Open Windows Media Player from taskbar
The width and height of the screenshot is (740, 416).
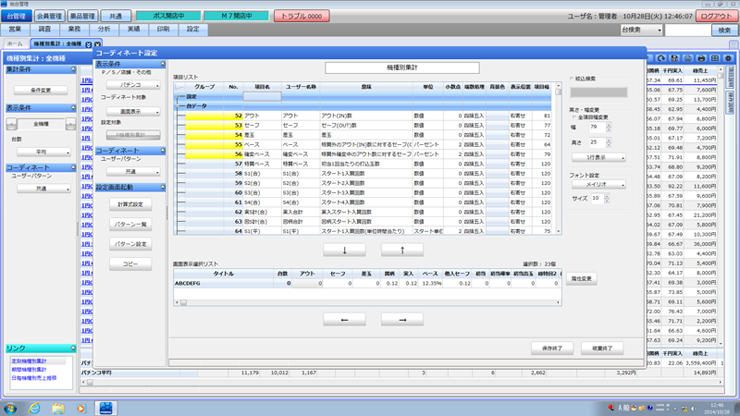tap(81, 408)
